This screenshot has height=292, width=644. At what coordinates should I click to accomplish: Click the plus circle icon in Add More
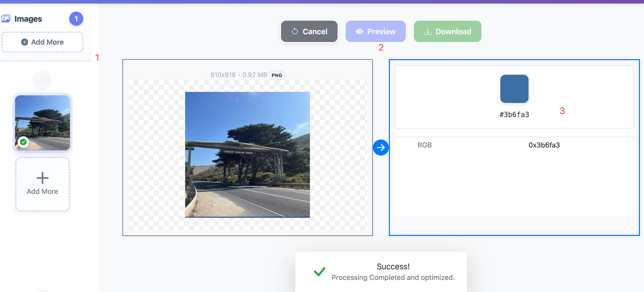pyautogui.click(x=24, y=42)
